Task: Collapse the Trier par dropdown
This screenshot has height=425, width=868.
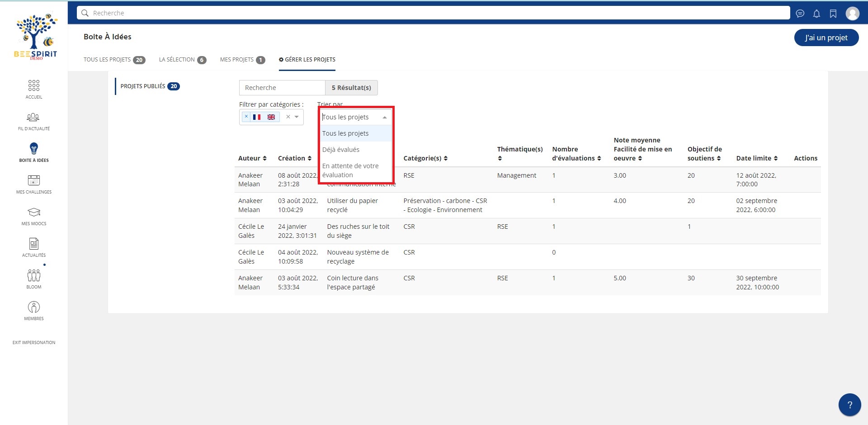Action: (385, 117)
